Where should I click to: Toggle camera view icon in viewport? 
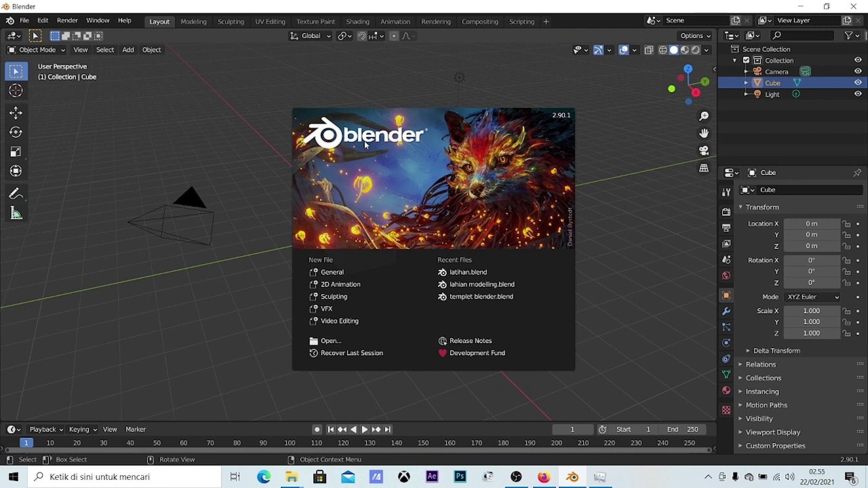(704, 150)
